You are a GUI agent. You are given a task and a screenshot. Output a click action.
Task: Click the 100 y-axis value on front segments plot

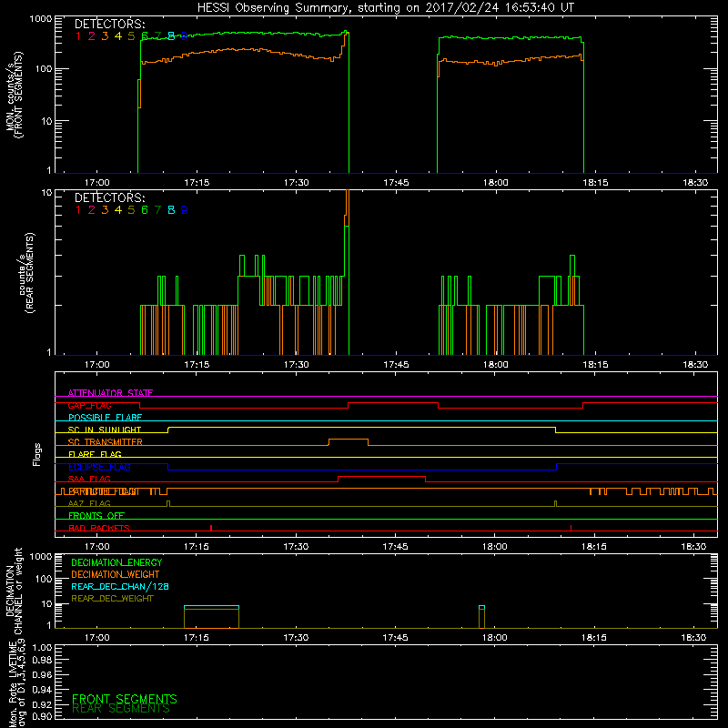(x=43, y=69)
